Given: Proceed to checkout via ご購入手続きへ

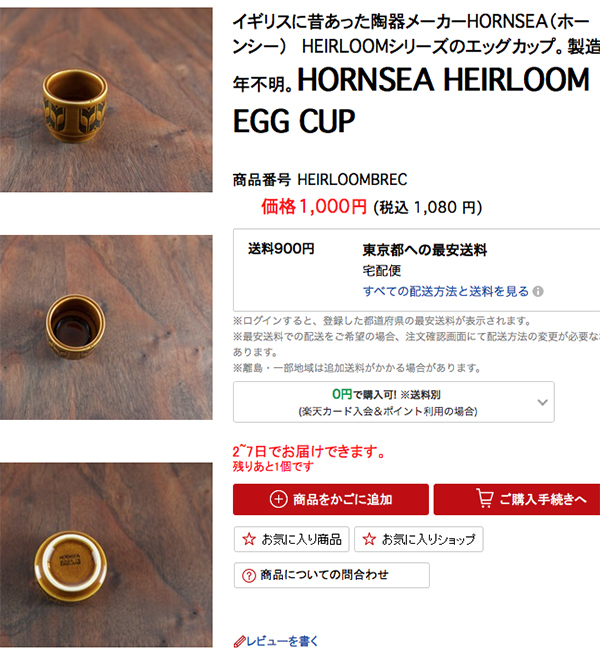Looking at the screenshot, I should click(517, 499).
